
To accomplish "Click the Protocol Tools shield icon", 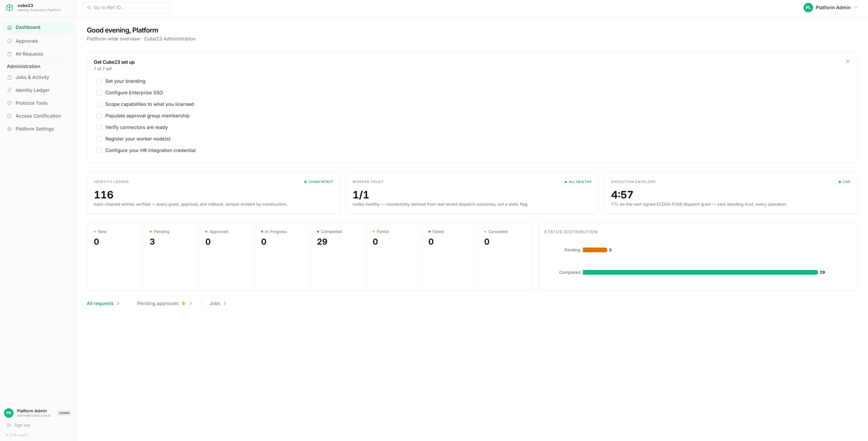I will [9, 103].
